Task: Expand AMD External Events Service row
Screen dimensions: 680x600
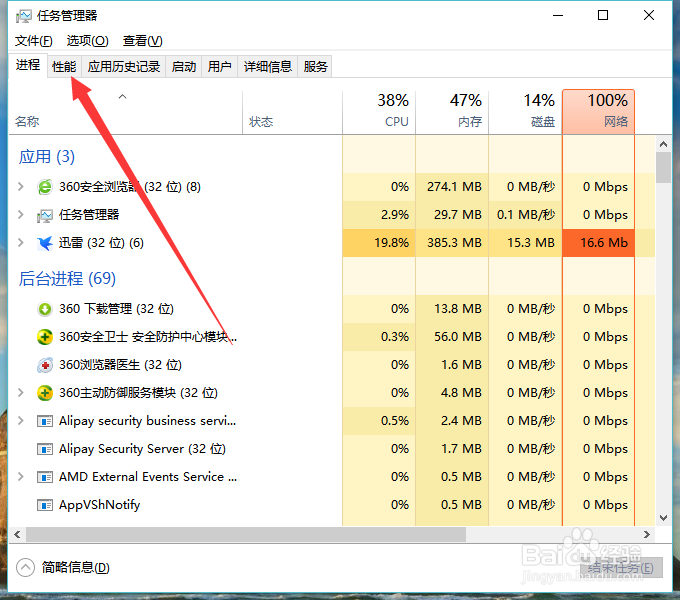Action: coord(20,476)
